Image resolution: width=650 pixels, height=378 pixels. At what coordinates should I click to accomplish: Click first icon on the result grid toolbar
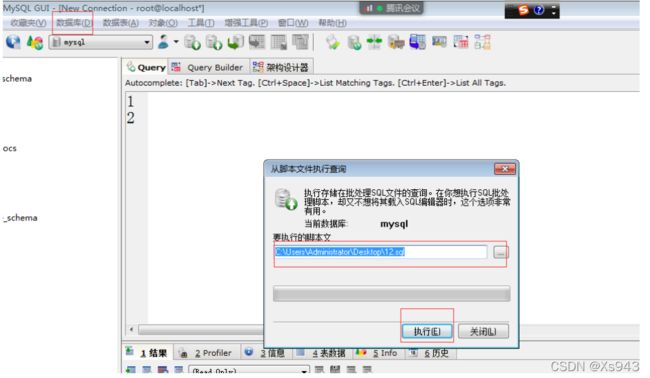coord(131,369)
